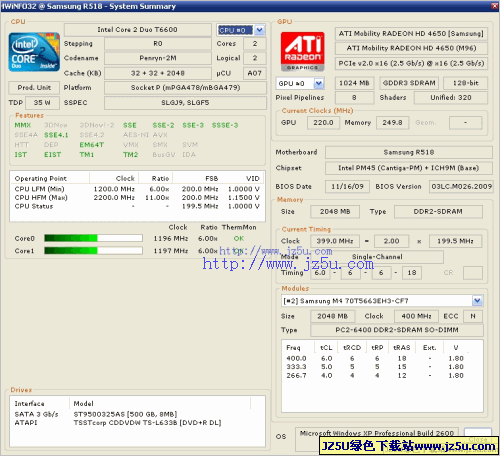Click the BIOS Version field

click(462, 187)
